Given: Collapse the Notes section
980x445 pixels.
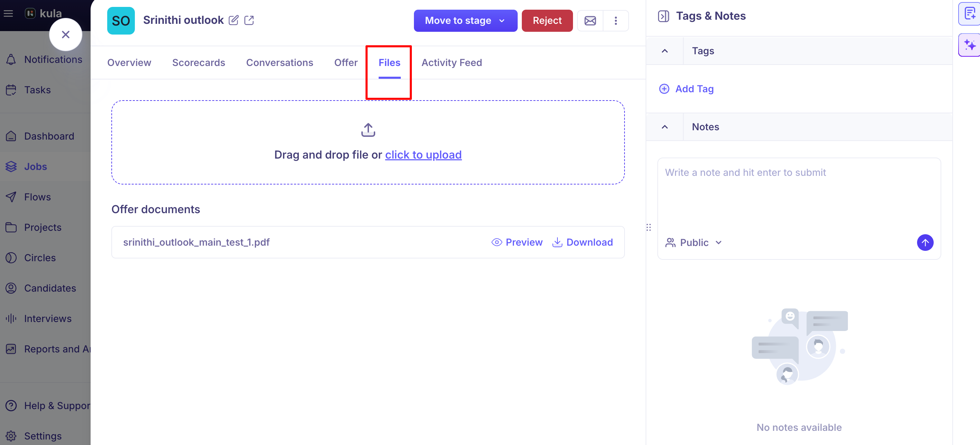Looking at the screenshot, I should pyautogui.click(x=665, y=127).
